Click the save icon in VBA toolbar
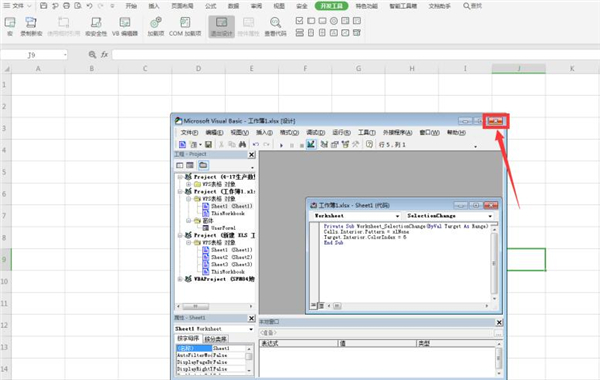Viewport: 600px width, 380px height. tap(208, 145)
